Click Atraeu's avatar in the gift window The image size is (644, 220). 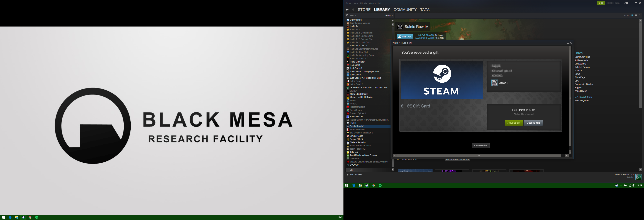click(494, 83)
